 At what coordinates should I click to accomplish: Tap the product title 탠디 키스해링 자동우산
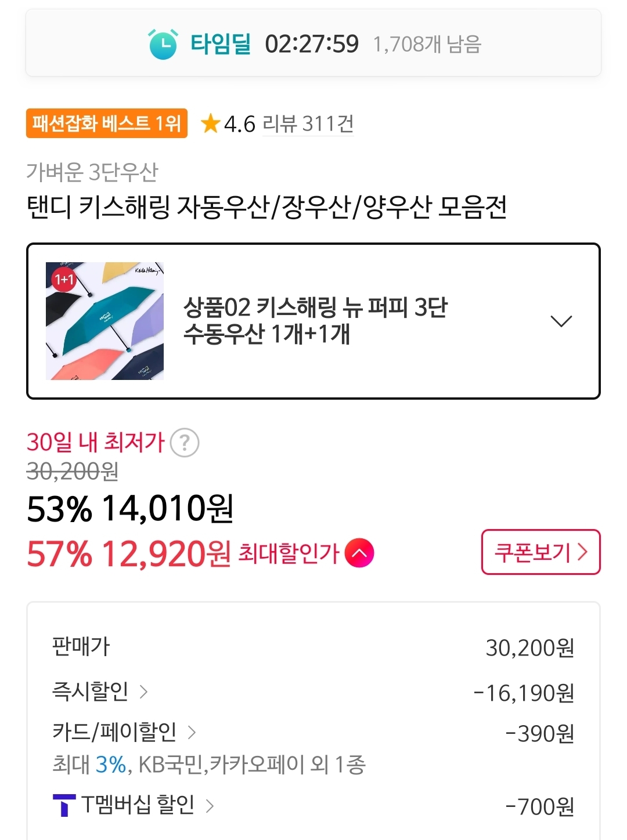pyautogui.click(x=267, y=207)
